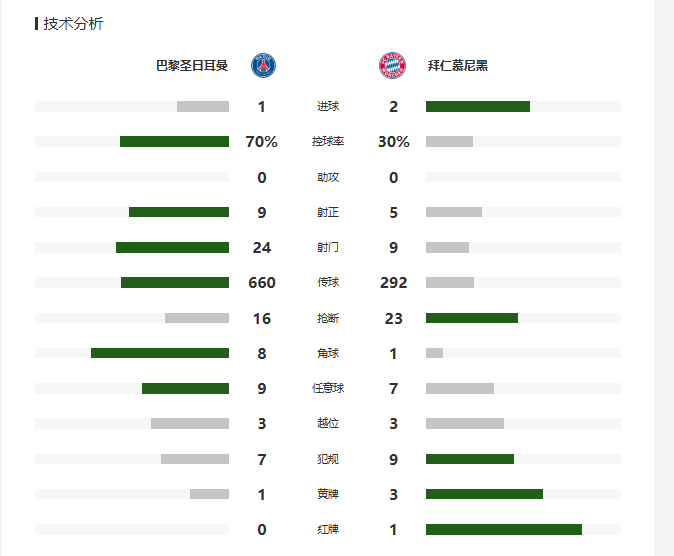Click the 660 passes number

pos(262,283)
